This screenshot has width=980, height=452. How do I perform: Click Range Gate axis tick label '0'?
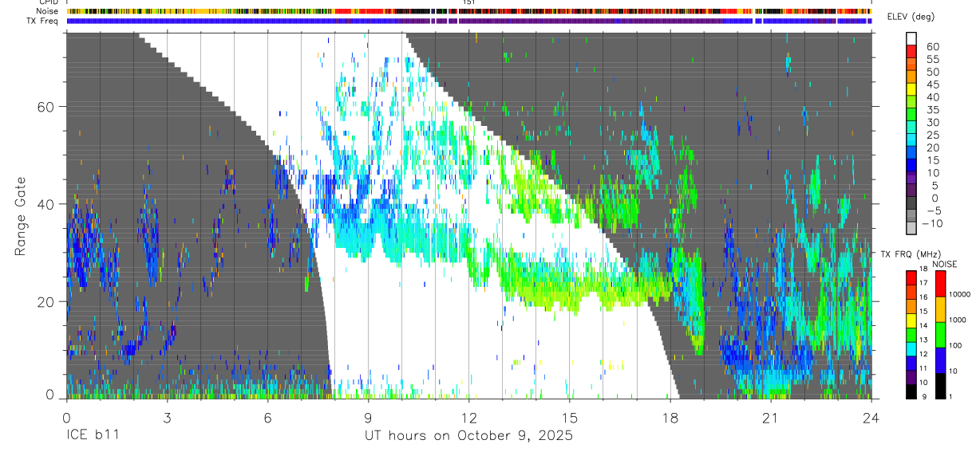[49, 394]
